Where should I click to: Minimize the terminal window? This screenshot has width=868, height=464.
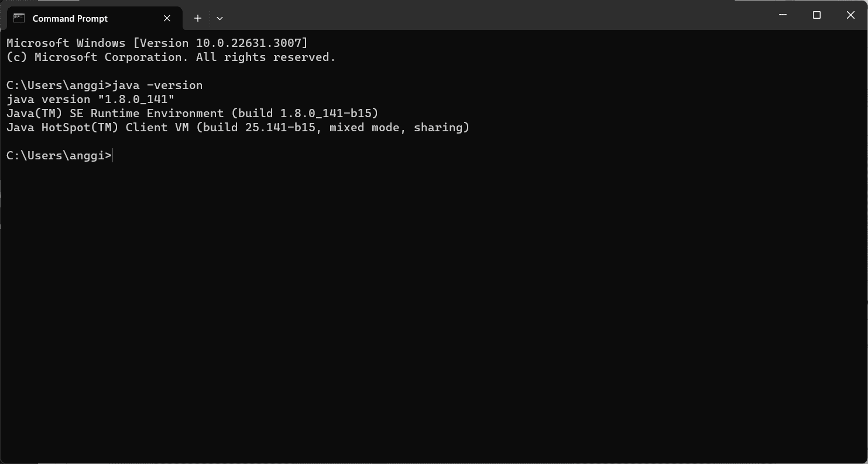pos(783,15)
